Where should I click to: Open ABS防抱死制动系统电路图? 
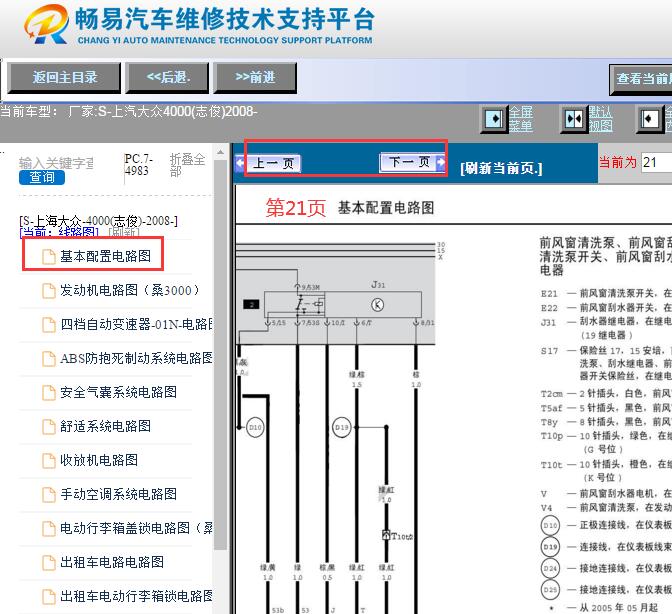(136, 358)
